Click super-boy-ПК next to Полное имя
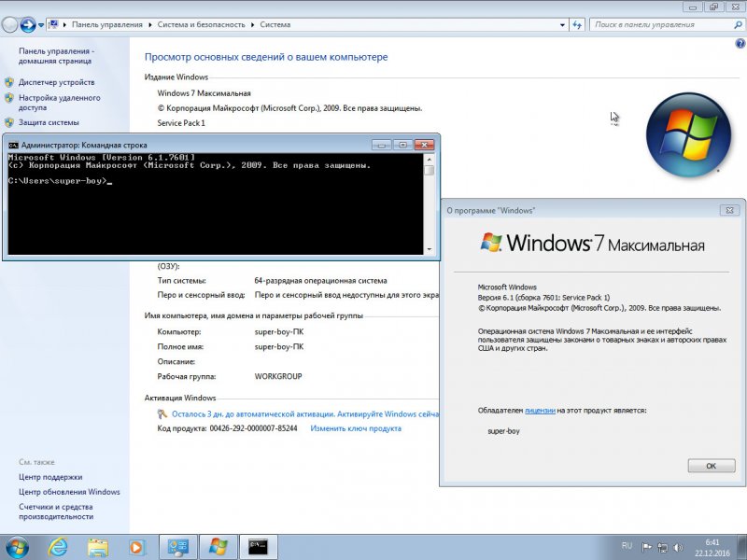Viewport: 747px width, 560px height. pos(278,346)
